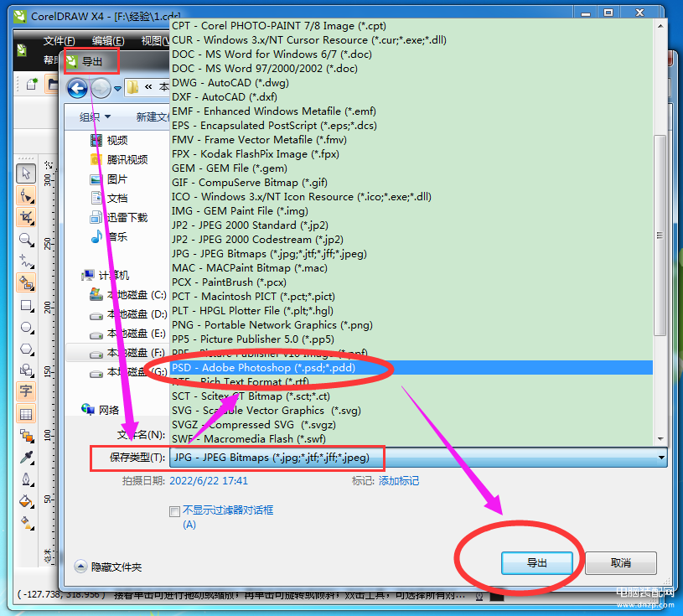Choose PCT - Macintosh PICT format
The image size is (683, 616).
click(x=411, y=297)
